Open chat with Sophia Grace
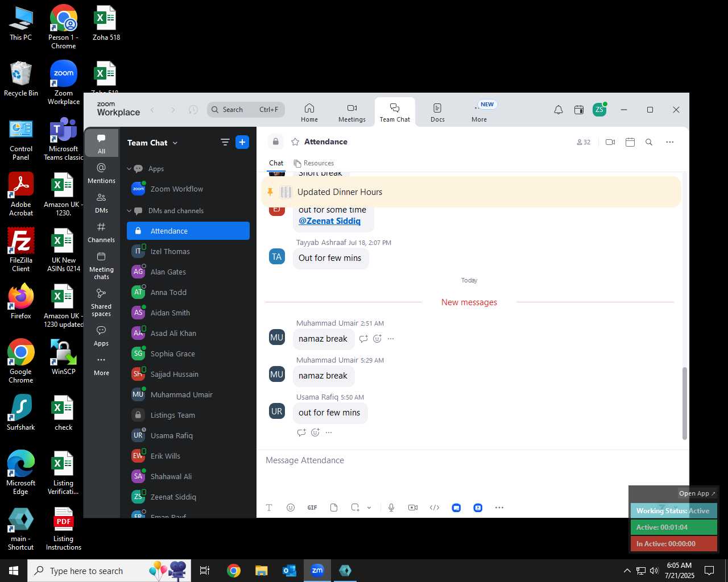The height and width of the screenshot is (582, 728). [188, 354]
